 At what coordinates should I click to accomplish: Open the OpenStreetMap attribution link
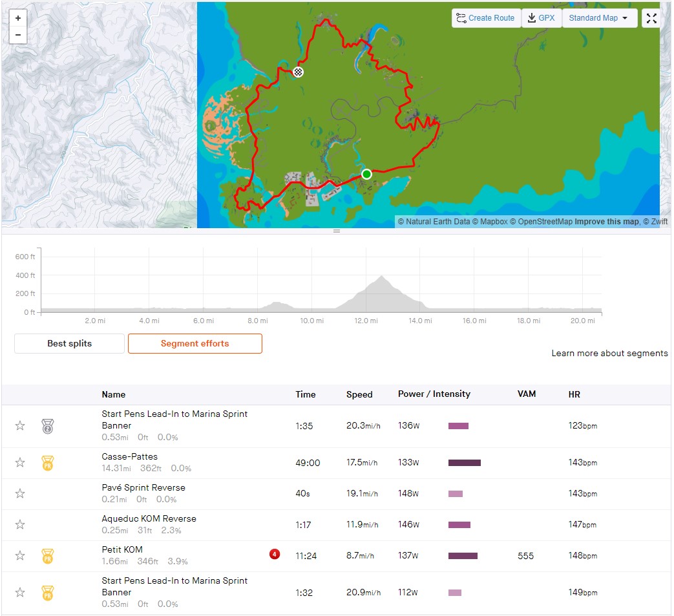pyautogui.click(x=541, y=221)
